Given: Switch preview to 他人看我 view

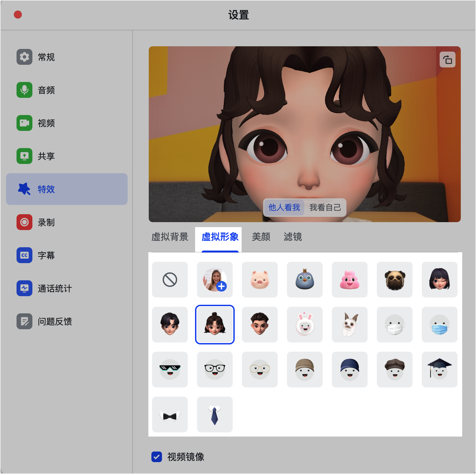Looking at the screenshot, I should (284, 208).
